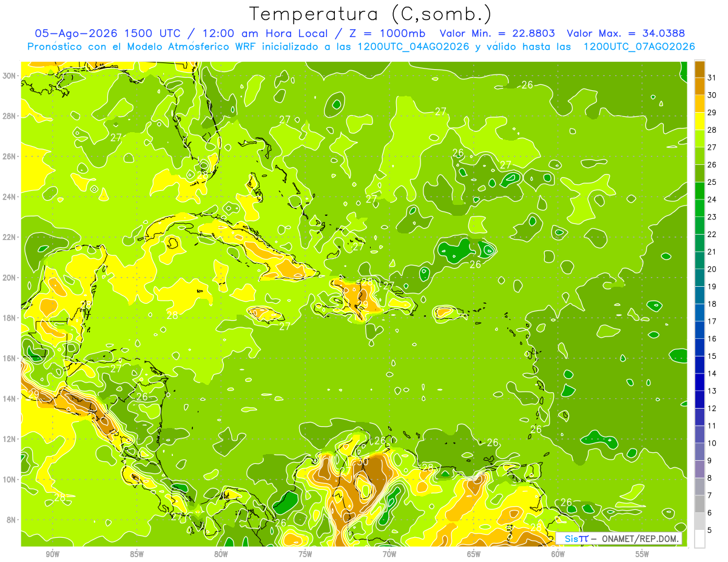Click latitude label 14N
The image size is (728, 562).
pyautogui.click(x=10, y=398)
